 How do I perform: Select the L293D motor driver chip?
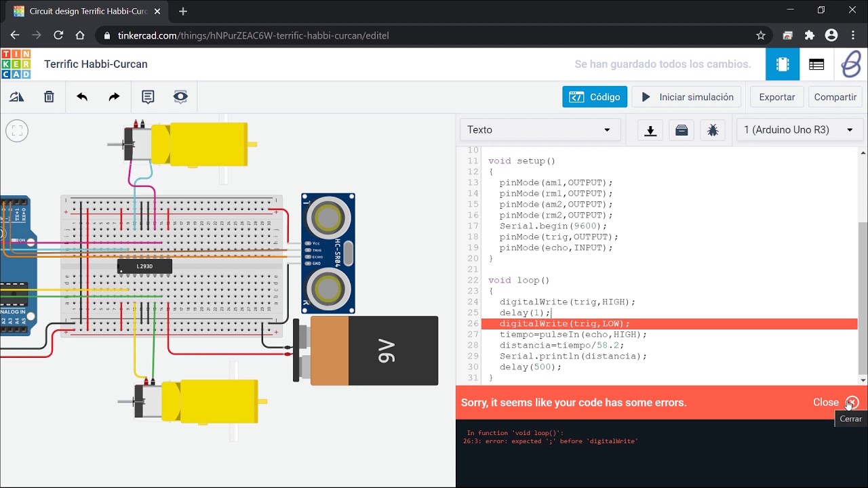pyautogui.click(x=144, y=266)
